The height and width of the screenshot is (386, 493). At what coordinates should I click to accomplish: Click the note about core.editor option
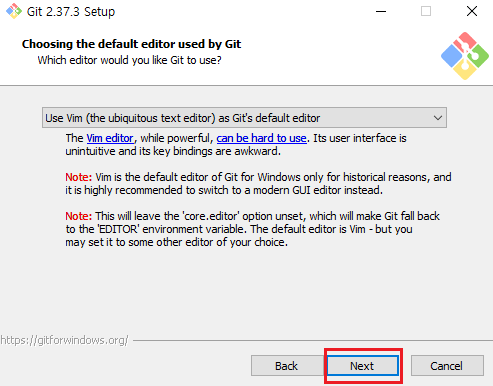coord(252,229)
